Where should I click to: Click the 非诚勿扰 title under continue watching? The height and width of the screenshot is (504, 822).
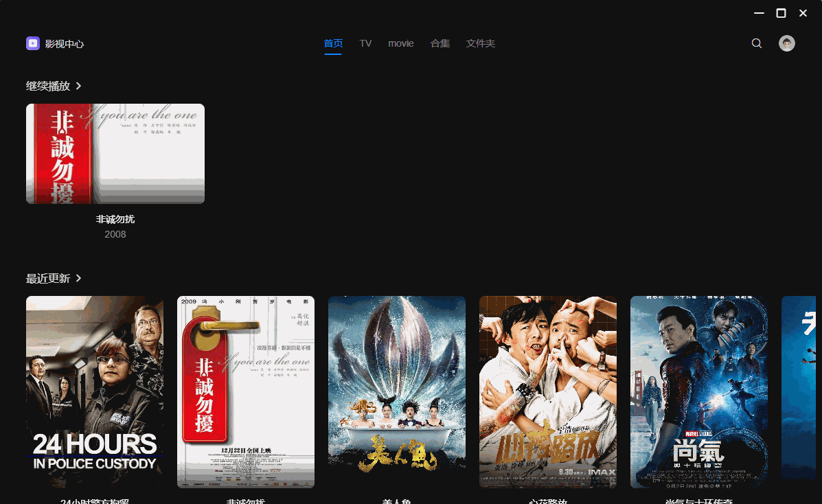(115, 219)
